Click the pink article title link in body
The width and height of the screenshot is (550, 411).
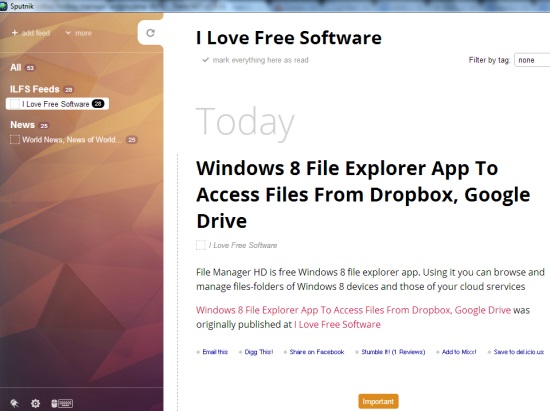(x=353, y=310)
